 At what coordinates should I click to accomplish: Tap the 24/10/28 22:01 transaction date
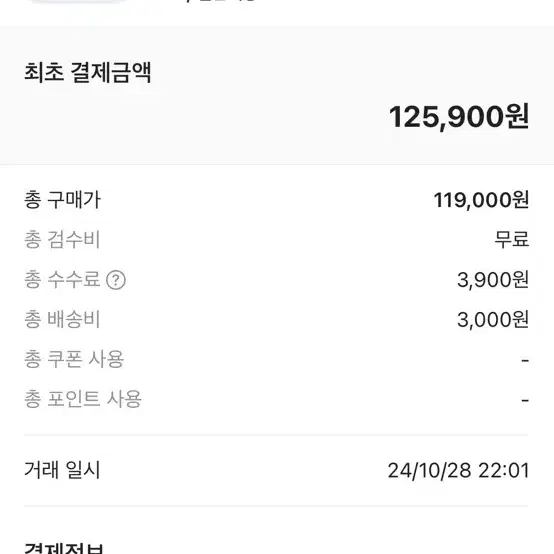(458, 471)
